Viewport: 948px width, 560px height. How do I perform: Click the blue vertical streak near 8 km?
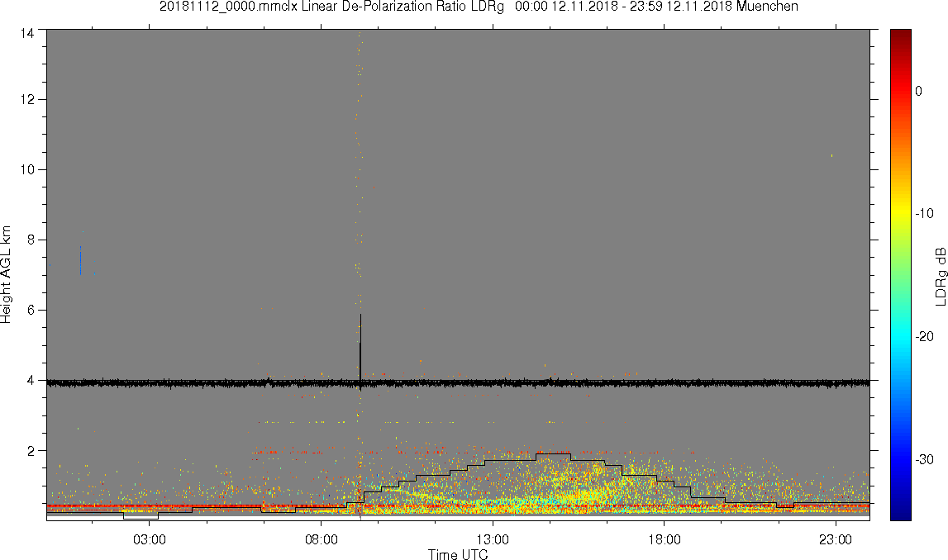click(80, 260)
